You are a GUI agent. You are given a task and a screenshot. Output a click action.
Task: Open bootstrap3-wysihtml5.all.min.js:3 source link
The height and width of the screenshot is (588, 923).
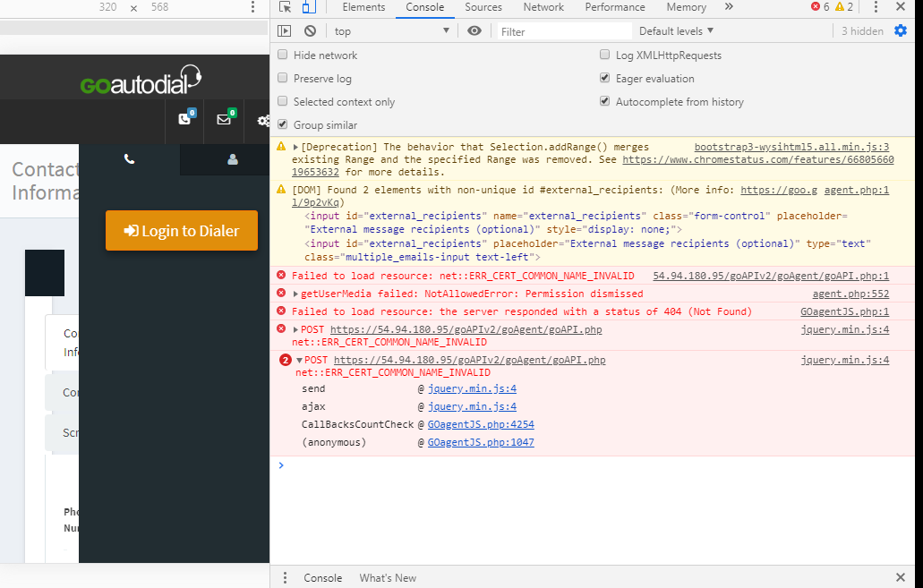click(791, 147)
